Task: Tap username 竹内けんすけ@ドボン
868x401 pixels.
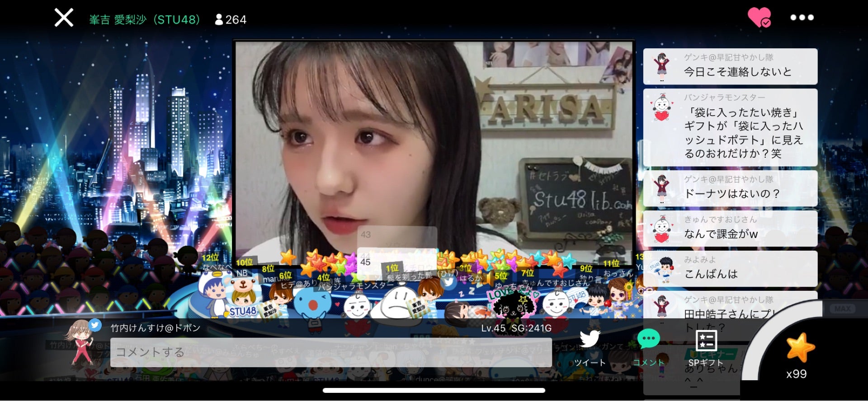Action: (x=156, y=328)
